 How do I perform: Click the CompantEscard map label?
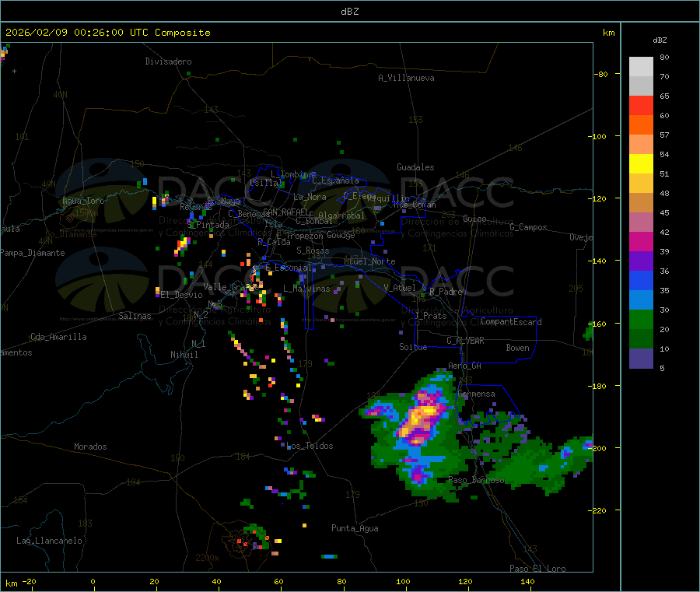pos(511,322)
